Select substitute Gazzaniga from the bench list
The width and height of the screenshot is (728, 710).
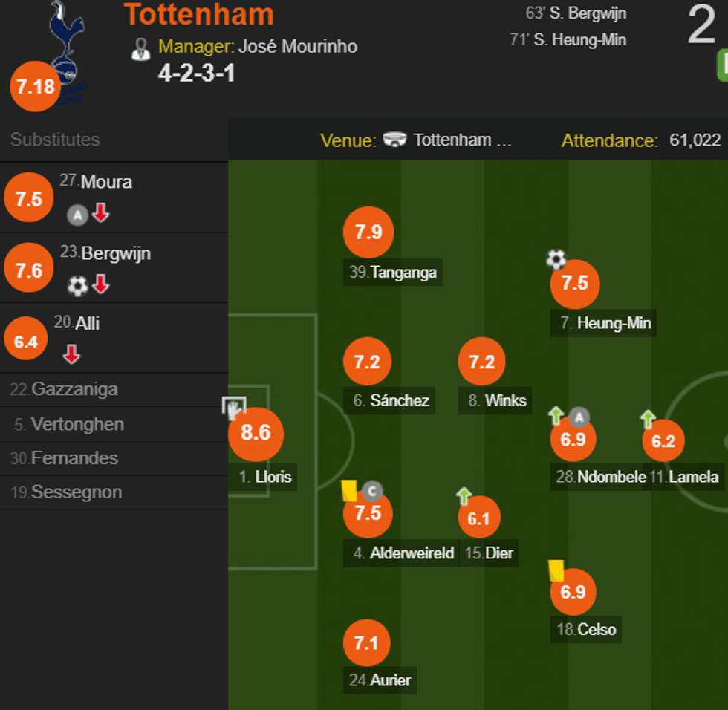coord(74,389)
